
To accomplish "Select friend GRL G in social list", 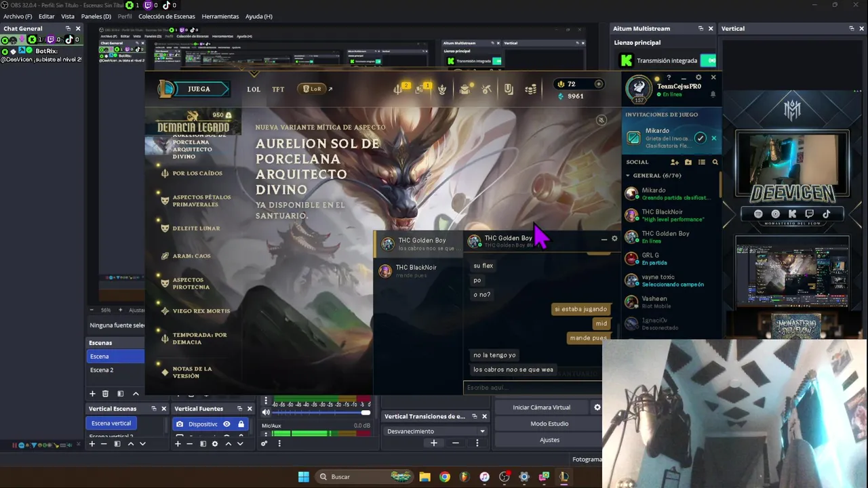I will point(670,258).
